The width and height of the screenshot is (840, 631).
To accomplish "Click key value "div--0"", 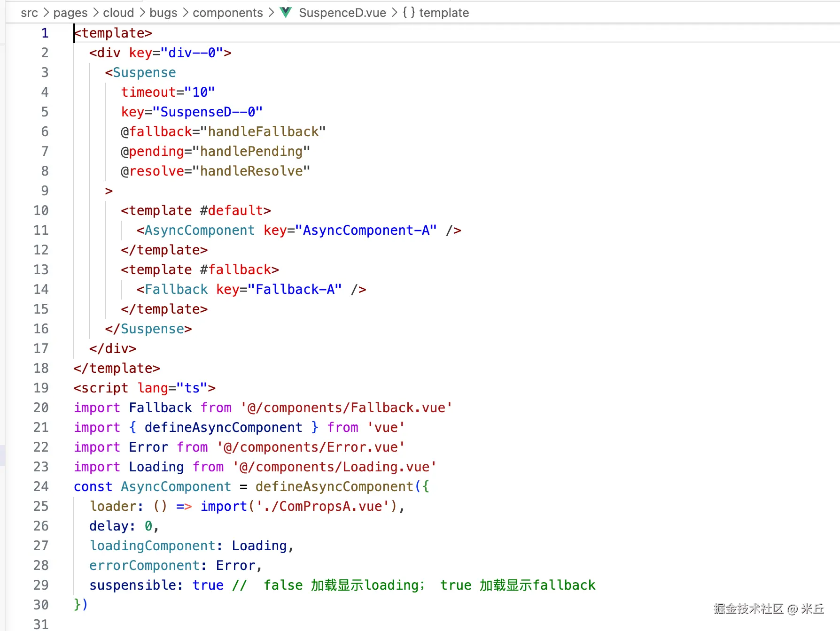I will point(192,53).
